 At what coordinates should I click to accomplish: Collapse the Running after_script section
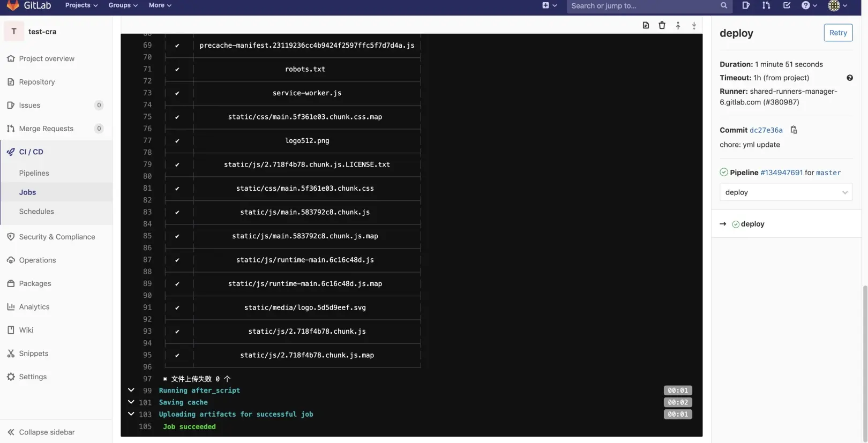(131, 390)
